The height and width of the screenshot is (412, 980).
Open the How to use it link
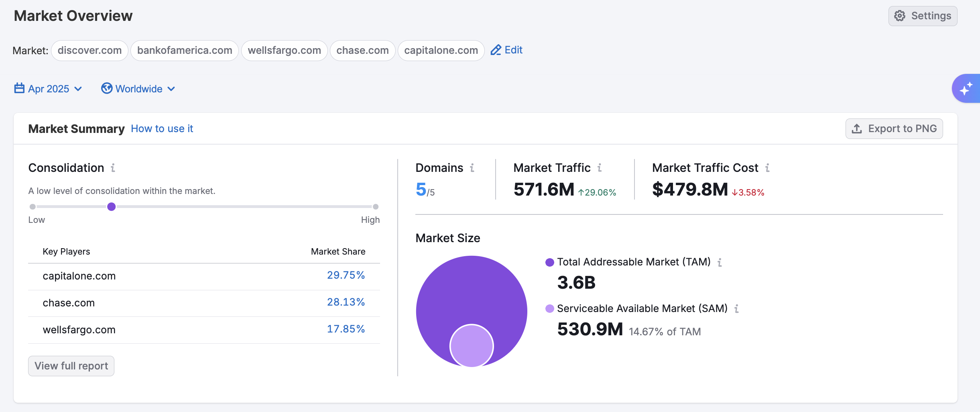pyautogui.click(x=162, y=129)
